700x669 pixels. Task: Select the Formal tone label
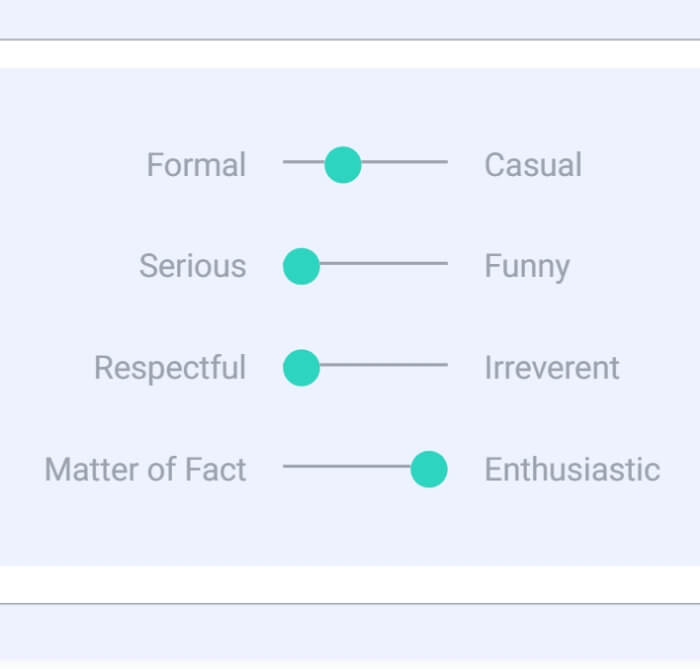(196, 165)
